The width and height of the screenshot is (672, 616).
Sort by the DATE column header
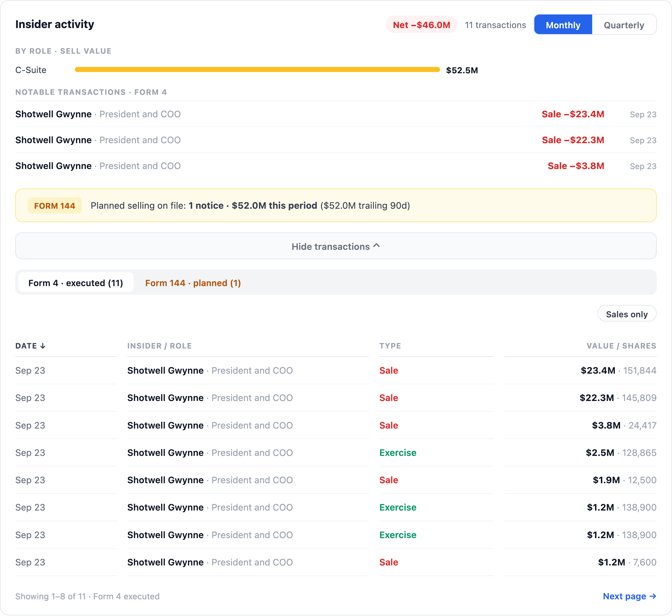(30, 346)
